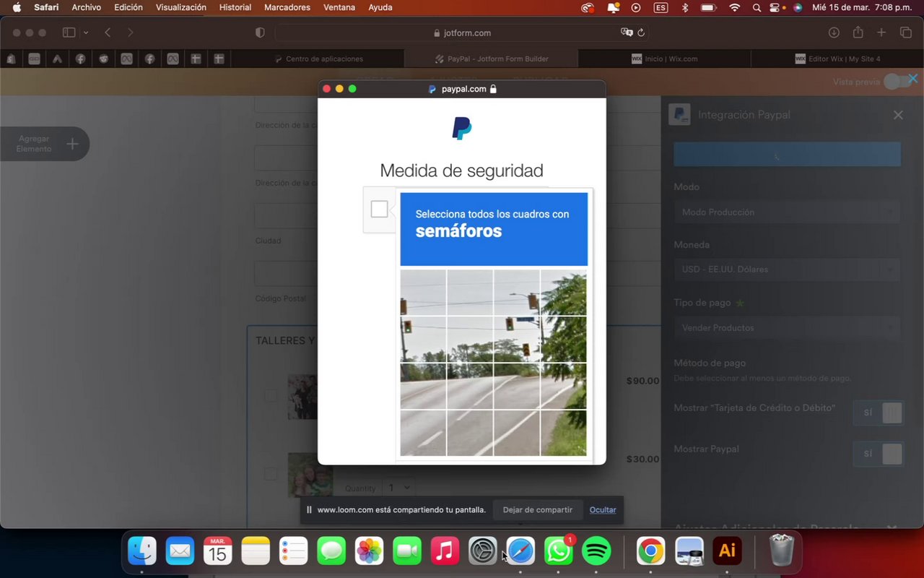924x578 pixels.
Task: Click the ES input source indicator
Action: (661, 7)
